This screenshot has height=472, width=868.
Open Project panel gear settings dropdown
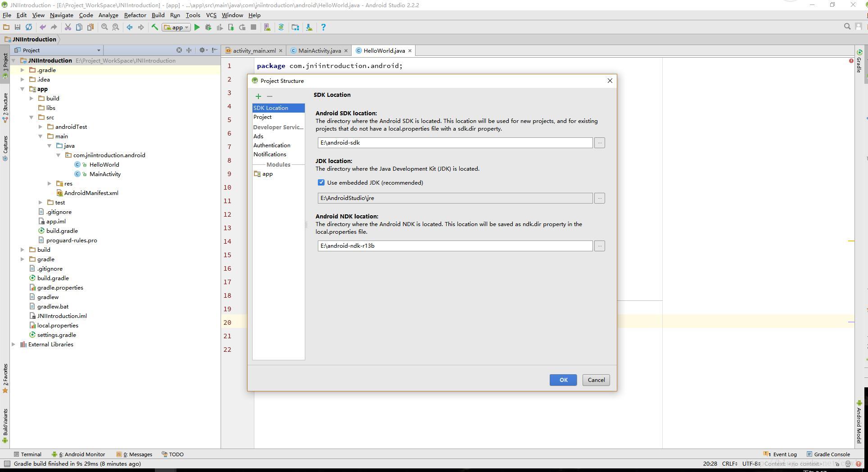tap(203, 50)
